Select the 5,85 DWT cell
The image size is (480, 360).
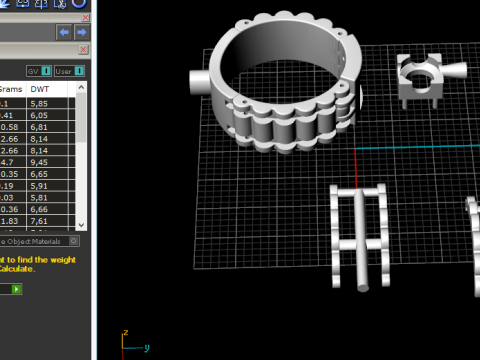click(47, 104)
